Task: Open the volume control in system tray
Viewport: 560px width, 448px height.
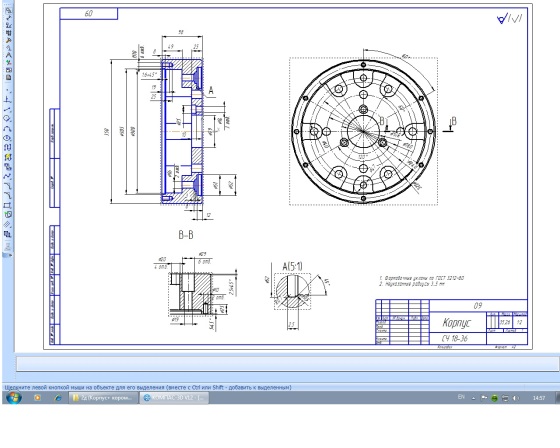Action: 515,398
